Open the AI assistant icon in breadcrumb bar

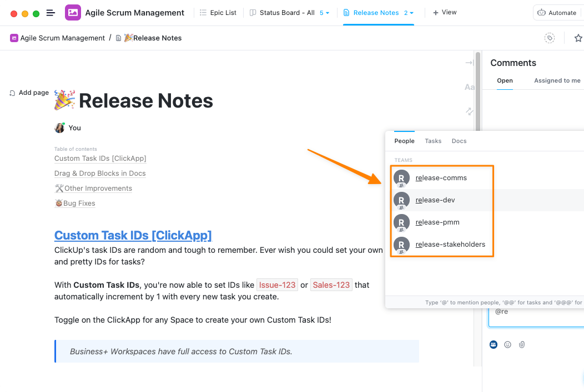549,37
